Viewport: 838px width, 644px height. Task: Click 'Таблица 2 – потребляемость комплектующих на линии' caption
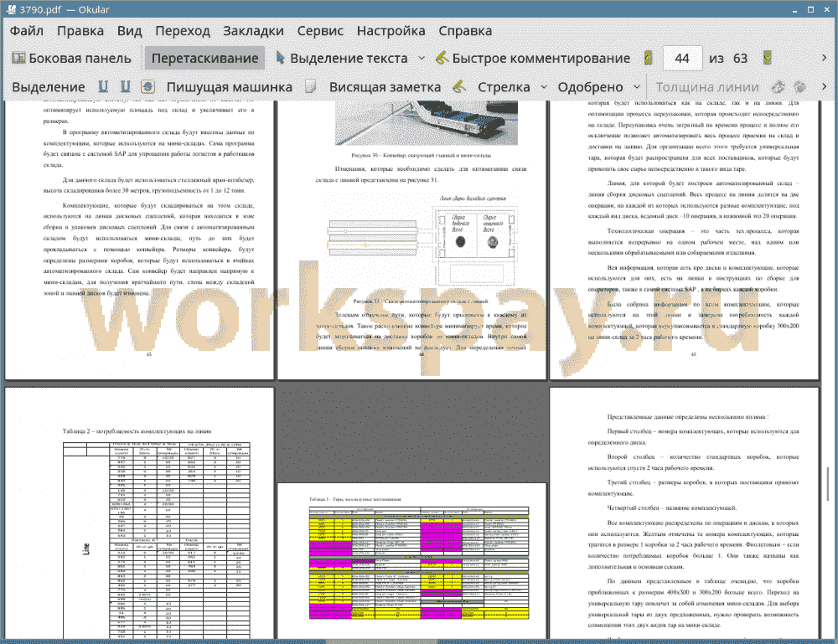point(137,431)
